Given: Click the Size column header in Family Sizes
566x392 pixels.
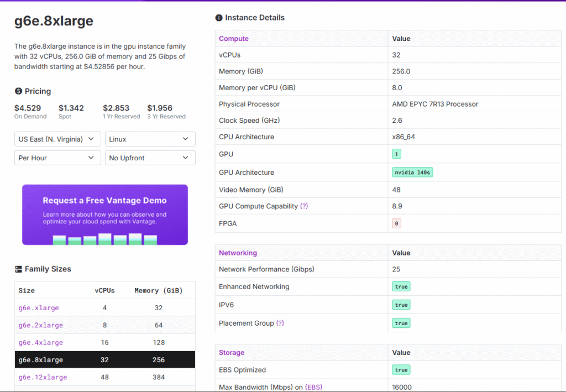Looking at the screenshot, I should [x=27, y=291].
